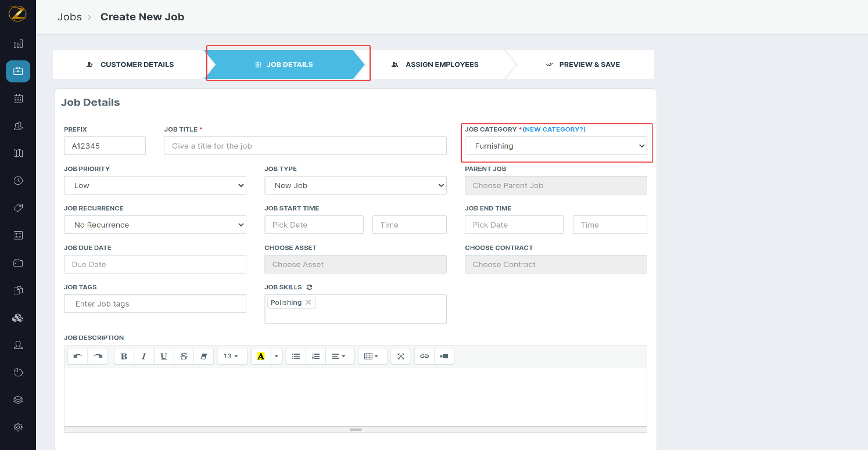Click the Job End Time date picker
Screen dimensions: 868x450
(x=514, y=225)
